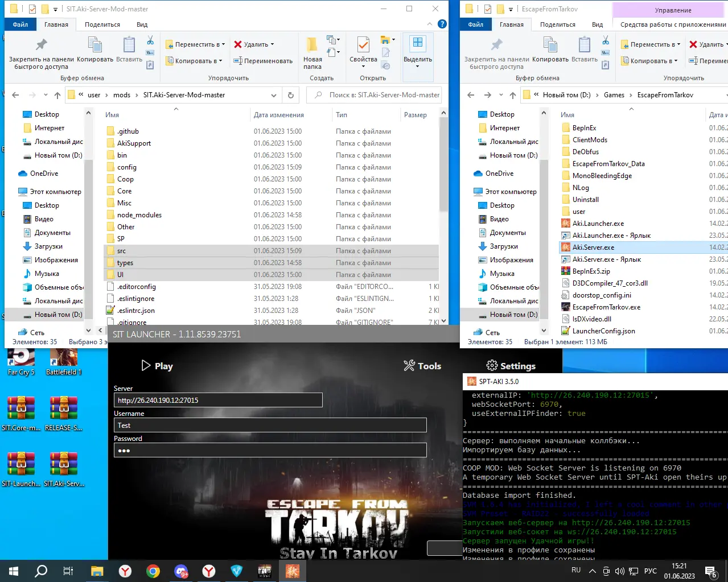Click the checkmark properties icon in SIT.Aki-Server-Mod-master title bar
Screen dimensions: 728x582
(32, 9)
